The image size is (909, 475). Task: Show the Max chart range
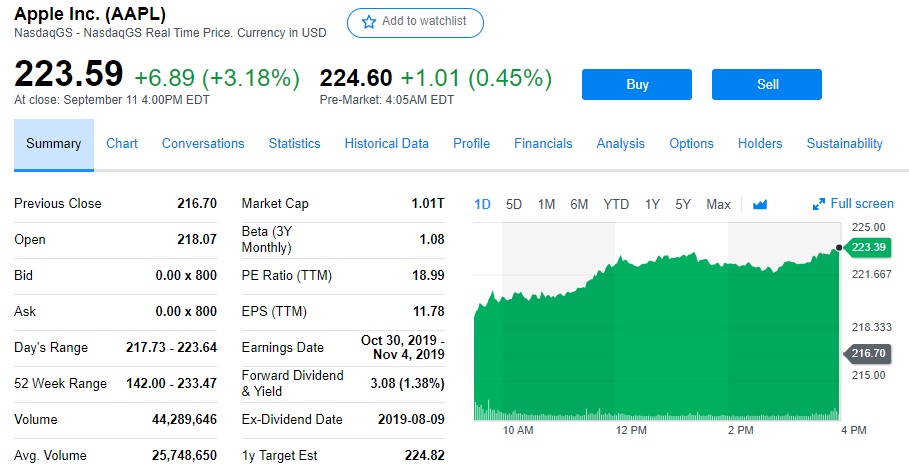pos(718,204)
